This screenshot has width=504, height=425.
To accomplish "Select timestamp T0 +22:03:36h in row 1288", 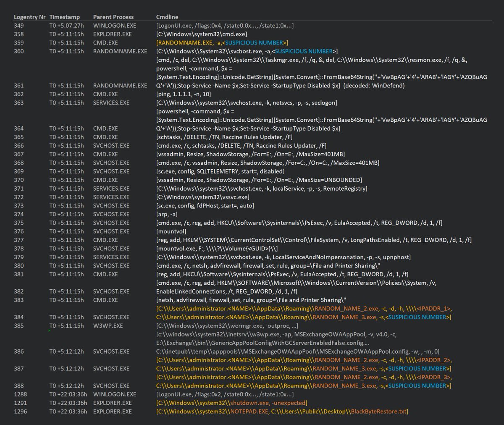I will pos(68,395).
